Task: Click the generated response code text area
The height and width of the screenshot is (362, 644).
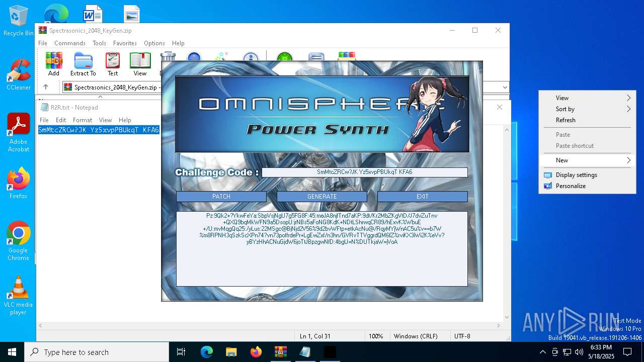Action: click(x=322, y=249)
